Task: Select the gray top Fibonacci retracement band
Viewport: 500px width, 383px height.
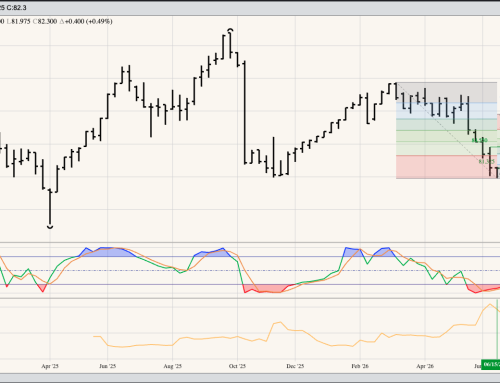Action: coord(447,92)
